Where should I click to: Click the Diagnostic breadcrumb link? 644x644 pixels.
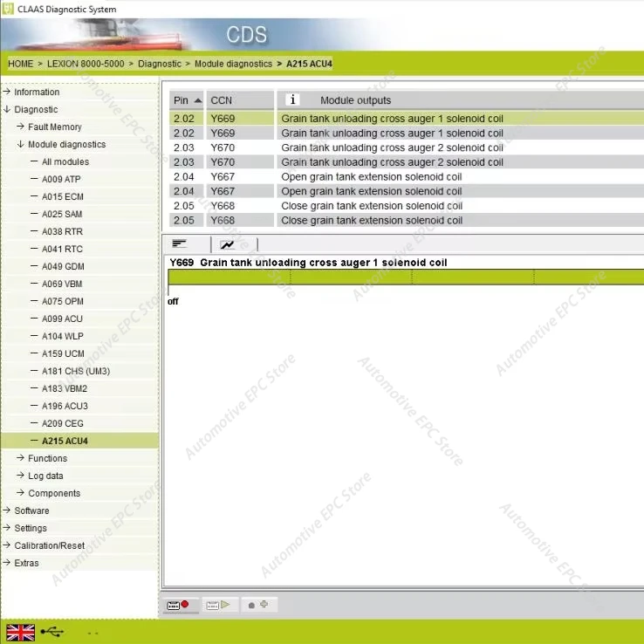tap(160, 64)
